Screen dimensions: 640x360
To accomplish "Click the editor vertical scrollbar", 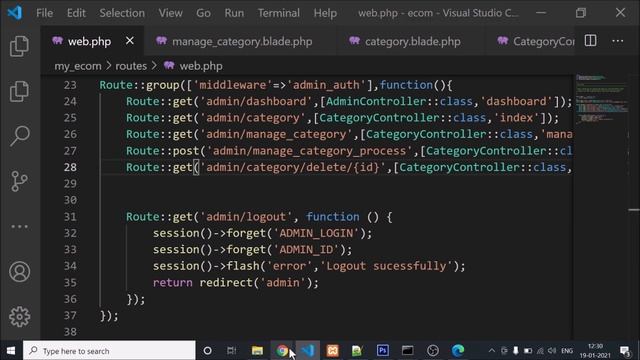I will click(x=634, y=207).
